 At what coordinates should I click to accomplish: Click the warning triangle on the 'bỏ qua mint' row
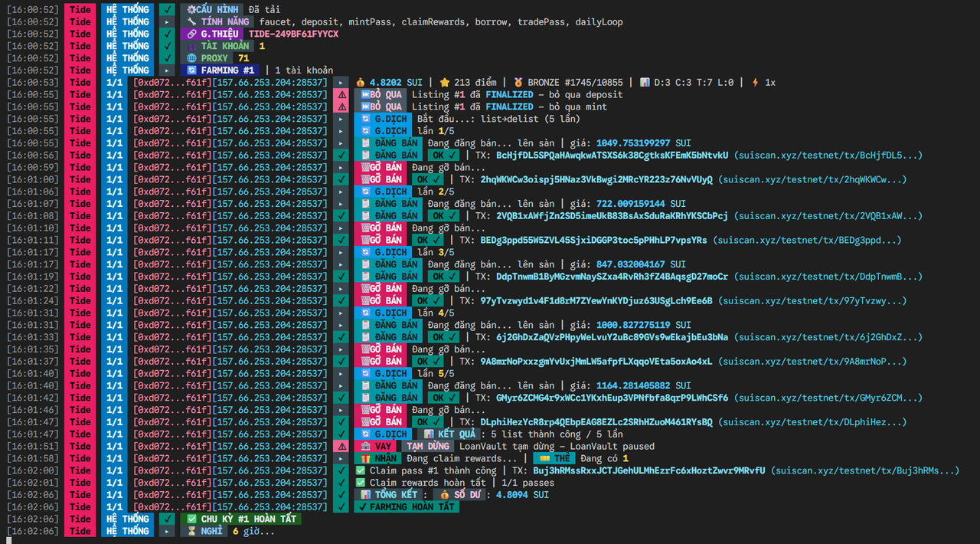(341, 107)
